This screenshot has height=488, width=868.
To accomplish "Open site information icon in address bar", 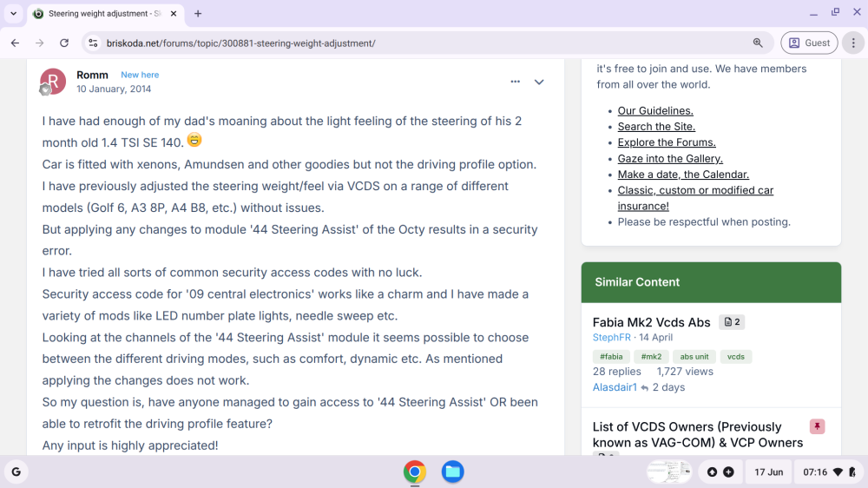I will tap(93, 43).
